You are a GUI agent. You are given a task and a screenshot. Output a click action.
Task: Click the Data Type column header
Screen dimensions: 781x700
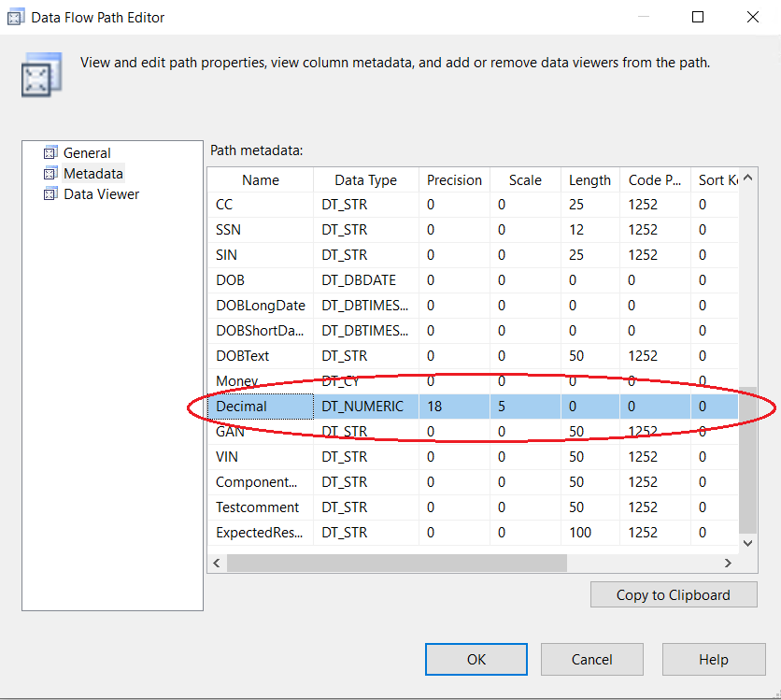coord(365,180)
